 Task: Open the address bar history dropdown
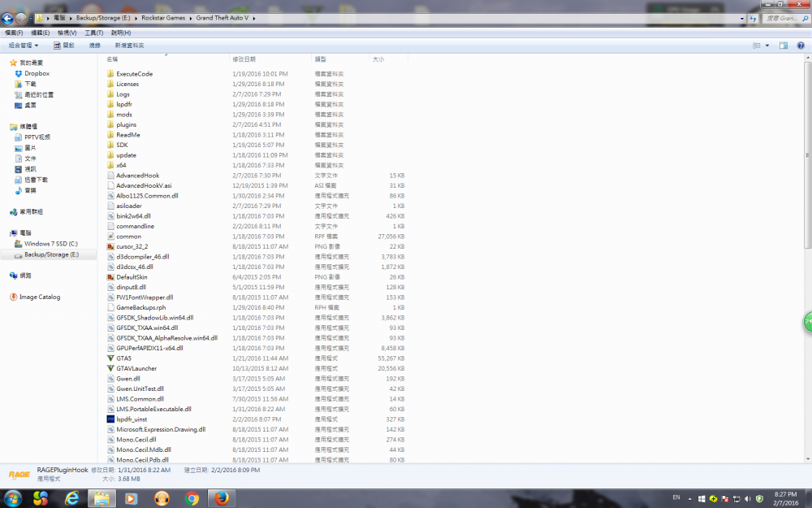click(x=741, y=18)
